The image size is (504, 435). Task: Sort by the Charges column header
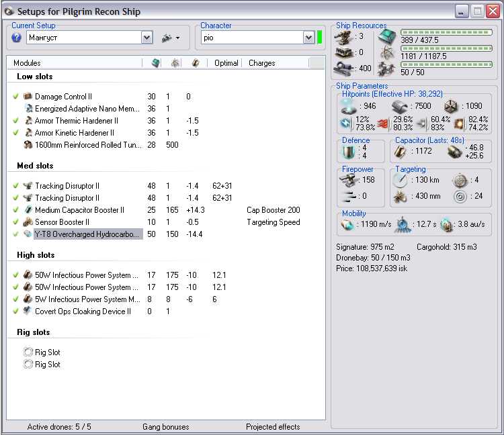[x=262, y=63]
